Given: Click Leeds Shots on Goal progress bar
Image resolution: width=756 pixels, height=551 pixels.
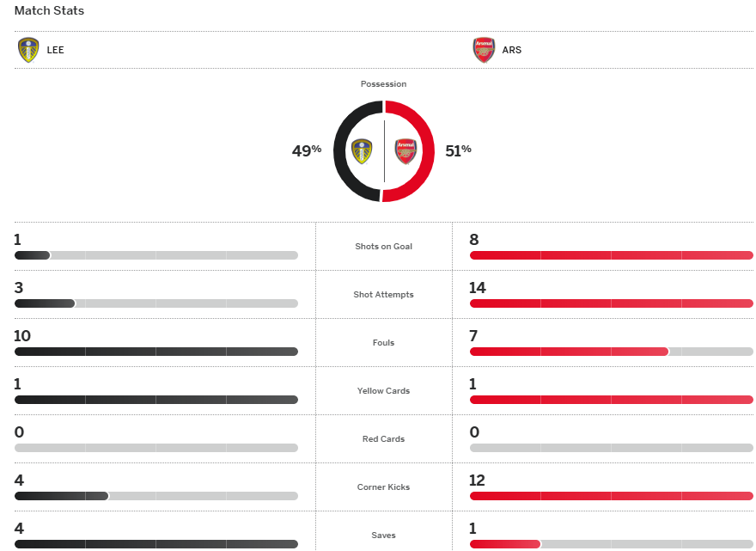Looking at the screenshot, I should coord(155,255).
